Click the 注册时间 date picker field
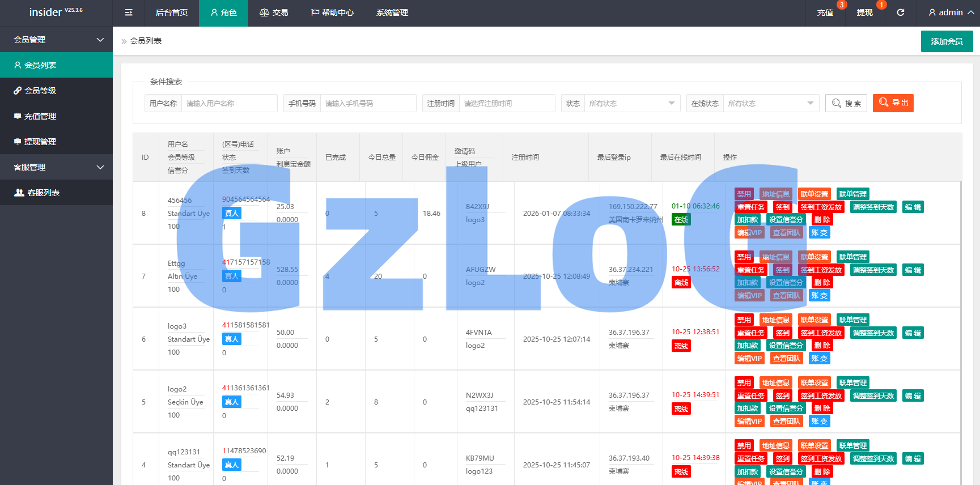This screenshot has height=485, width=980. click(x=506, y=103)
